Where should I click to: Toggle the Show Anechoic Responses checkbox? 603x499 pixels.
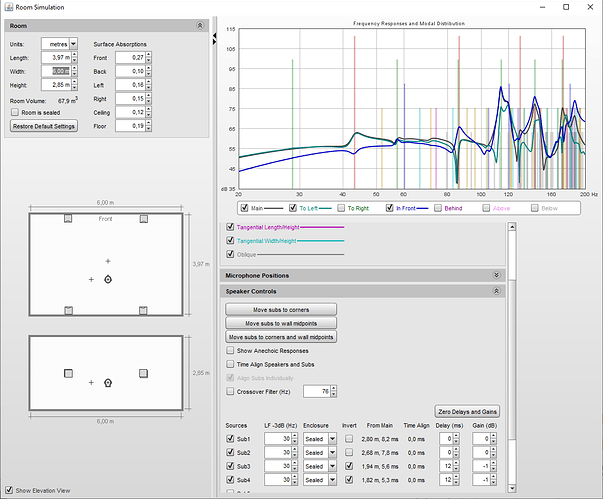coord(232,351)
